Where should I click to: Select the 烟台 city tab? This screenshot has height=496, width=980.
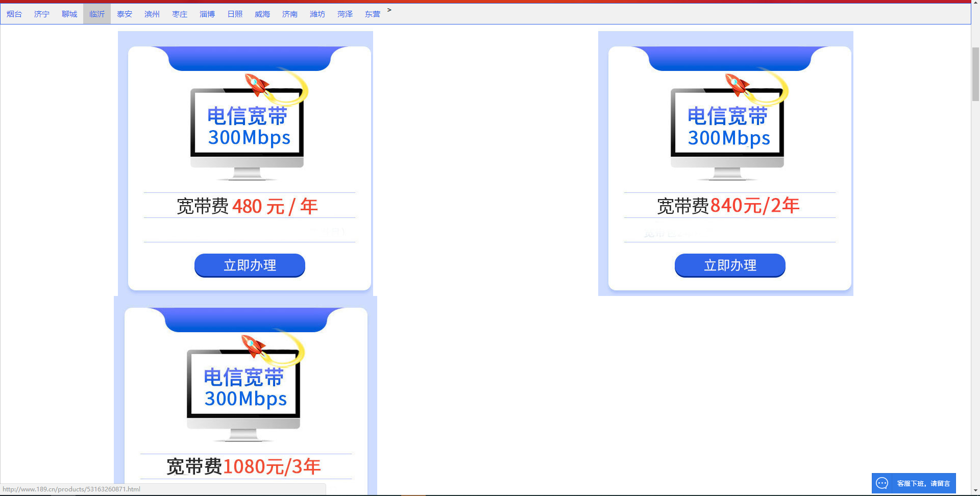(x=14, y=14)
